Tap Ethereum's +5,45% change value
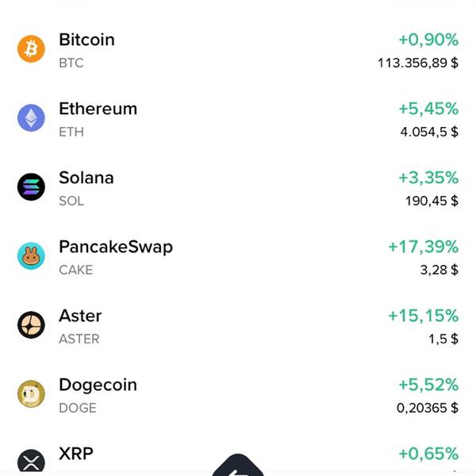 click(428, 109)
